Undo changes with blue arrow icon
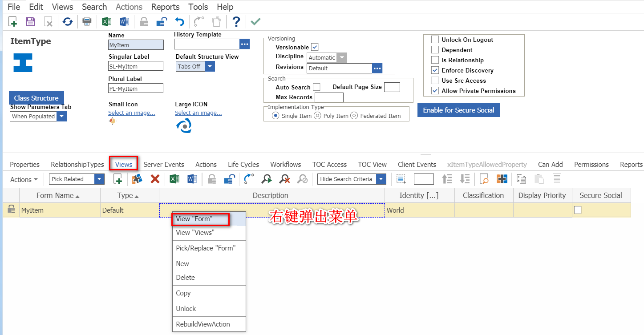The image size is (644, 335). pos(179,22)
